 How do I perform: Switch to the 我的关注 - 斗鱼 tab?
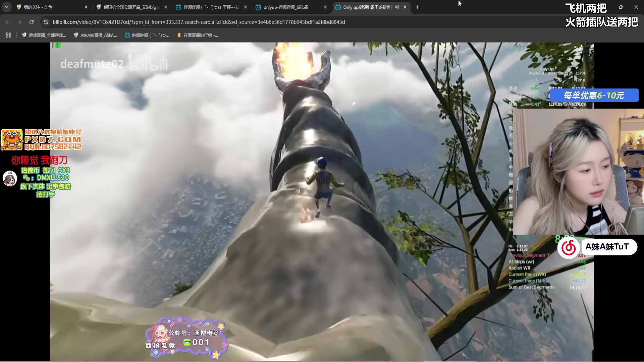coord(52,7)
